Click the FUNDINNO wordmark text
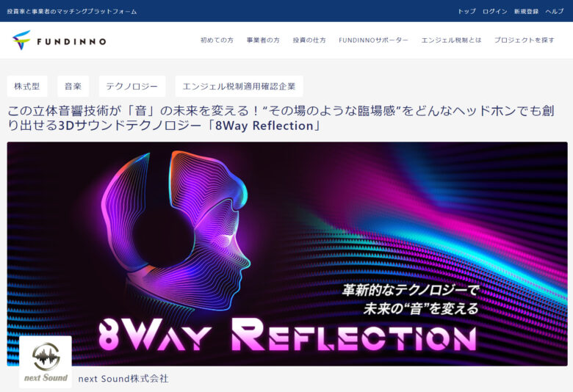Image resolution: width=573 pixels, height=392 pixels. (x=72, y=42)
